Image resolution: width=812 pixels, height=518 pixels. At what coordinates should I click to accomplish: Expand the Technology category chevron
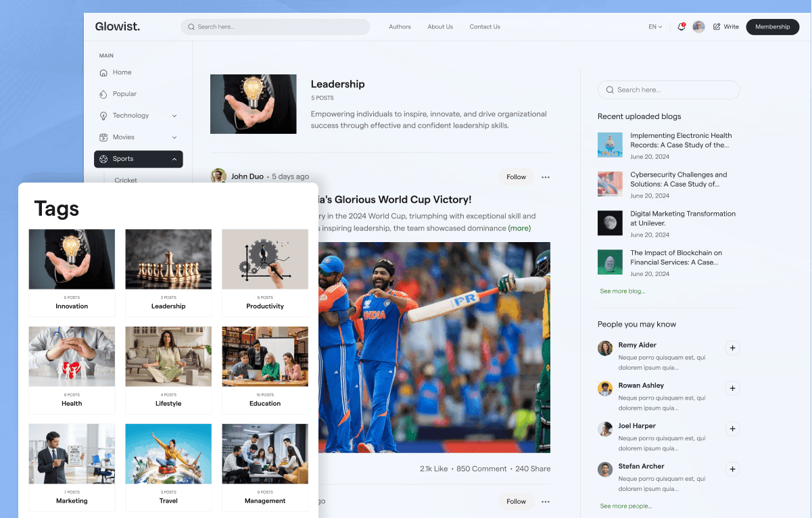175,116
